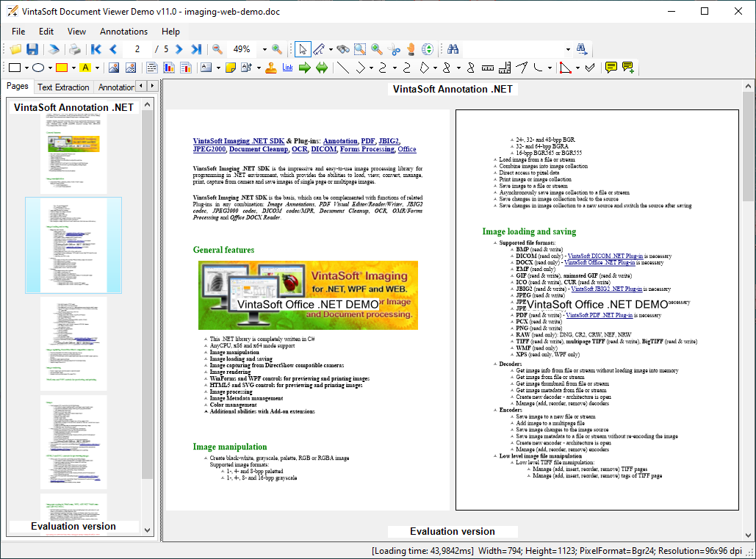This screenshot has height=559, width=756.
Task: Open the Annotations menu
Action: (x=123, y=32)
